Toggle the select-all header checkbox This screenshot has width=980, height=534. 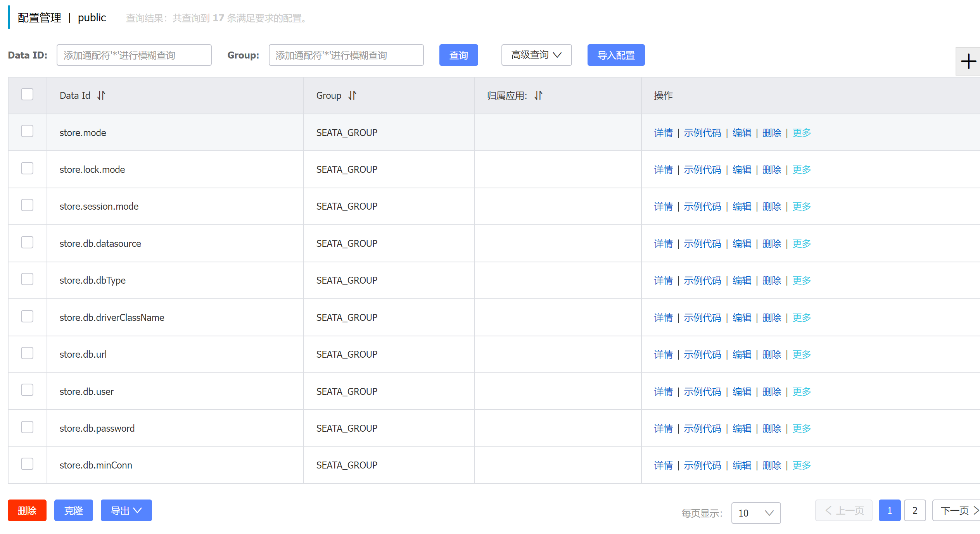pyautogui.click(x=27, y=94)
